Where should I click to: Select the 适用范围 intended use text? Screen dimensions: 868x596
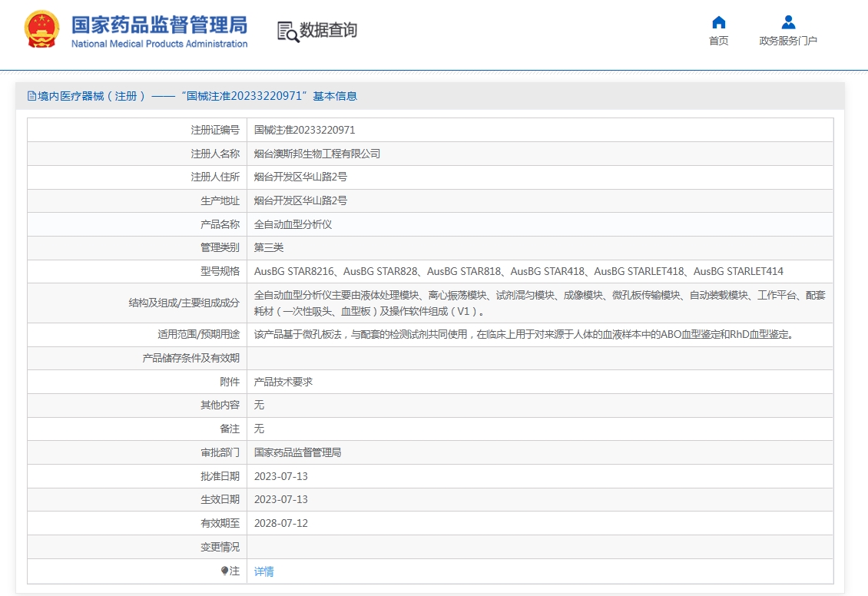525,335
